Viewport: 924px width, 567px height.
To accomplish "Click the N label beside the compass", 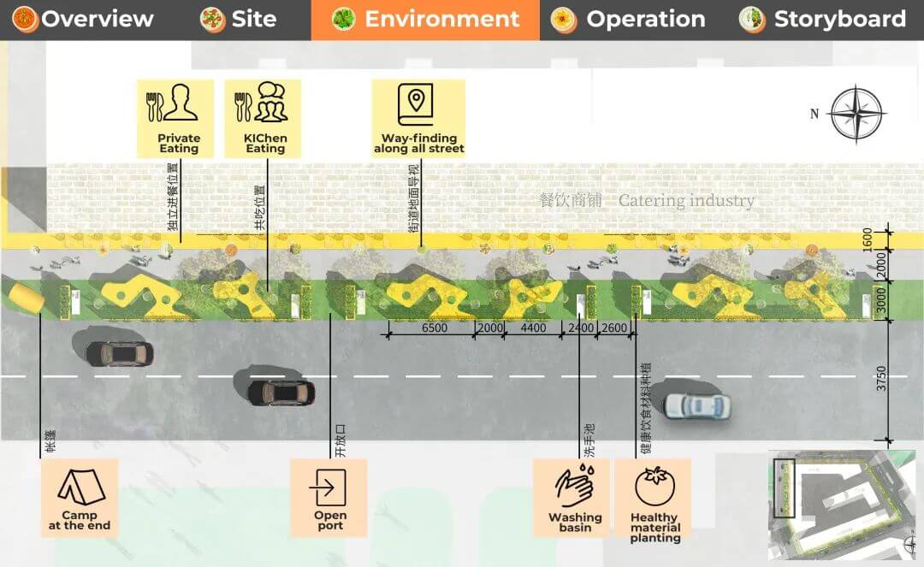I will 814,114.
